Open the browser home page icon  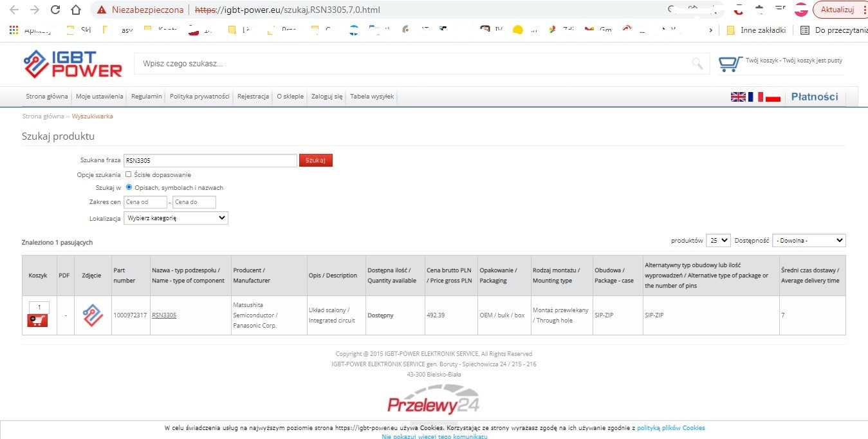[x=76, y=10]
